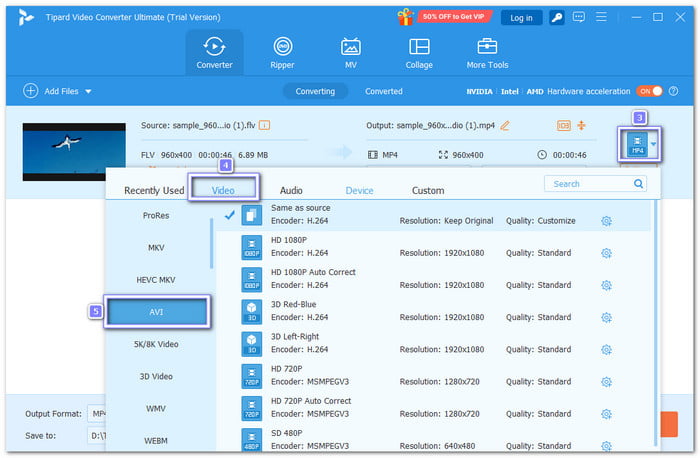The height and width of the screenshot is (458, 700).
Task: Click the bird video thumbnail
Action: pyautogui.click(x=74, y=152)
